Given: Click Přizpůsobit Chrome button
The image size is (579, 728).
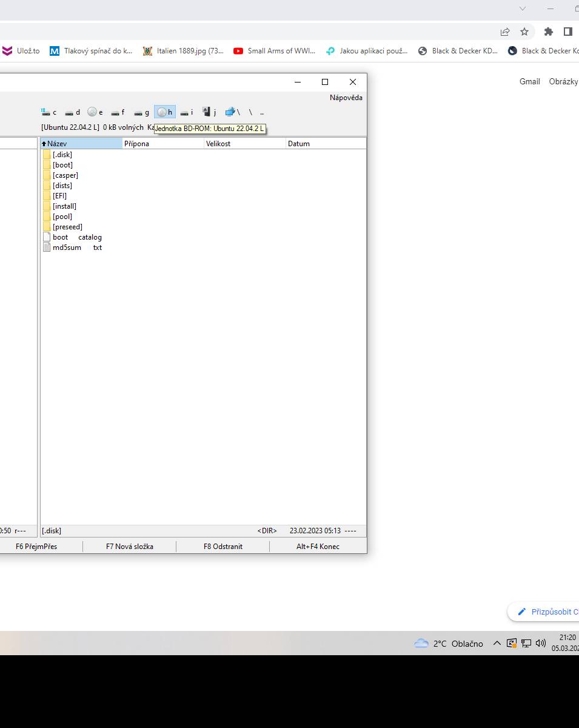Looking at the screenshot, I should click(x=544, y=612).
